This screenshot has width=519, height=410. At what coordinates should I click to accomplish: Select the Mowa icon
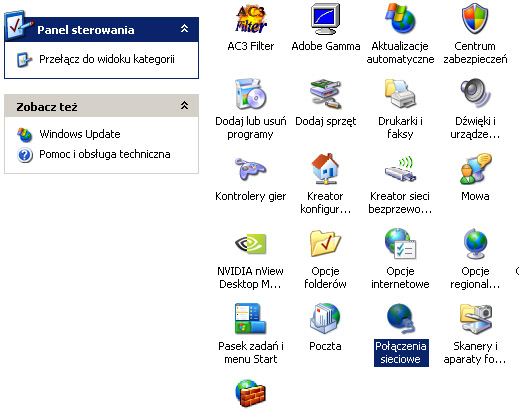tap(475, 169)
